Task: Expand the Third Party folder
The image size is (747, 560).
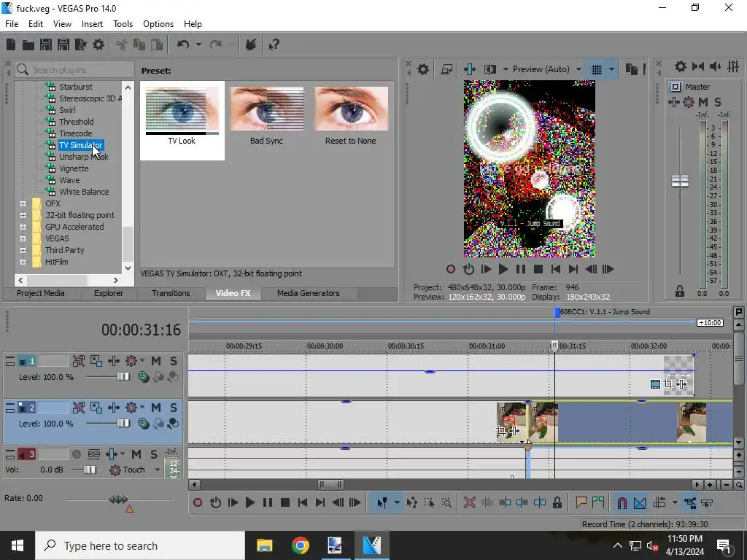Action: [23, 250]
